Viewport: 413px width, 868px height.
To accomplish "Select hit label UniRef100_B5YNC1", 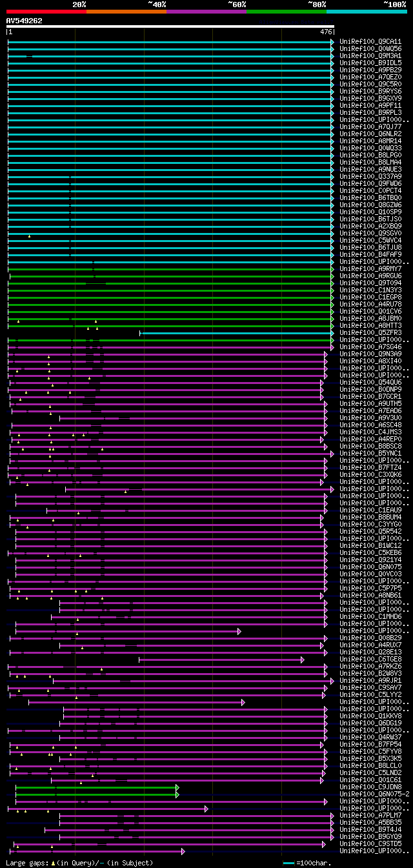I will (370, 454).
